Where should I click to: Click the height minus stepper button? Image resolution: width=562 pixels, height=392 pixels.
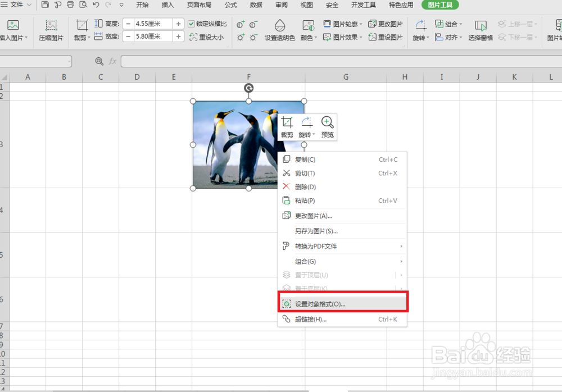(128, 24)
